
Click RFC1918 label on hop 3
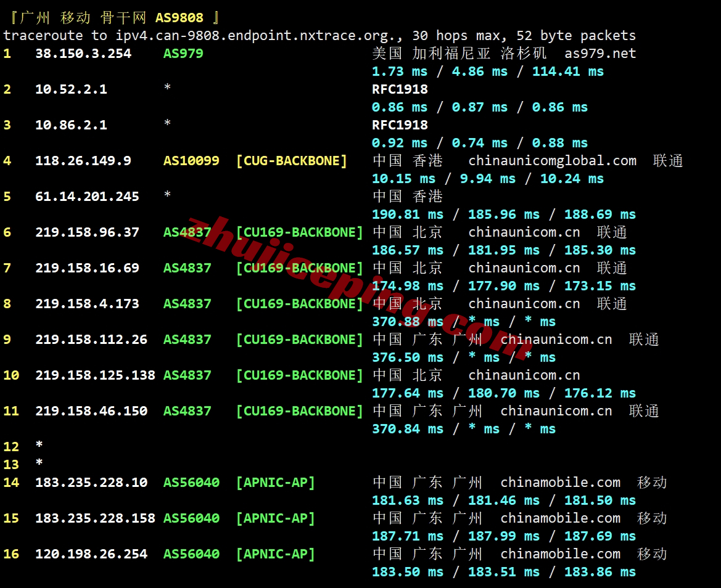400,125
